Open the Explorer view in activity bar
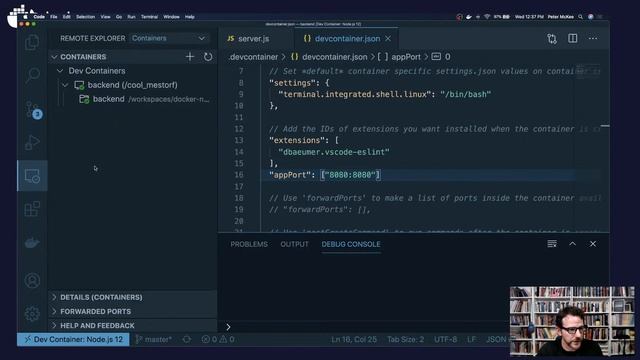The height and width of the screenshot is (360, 640). pyautogui.click(x=32, y=42)
